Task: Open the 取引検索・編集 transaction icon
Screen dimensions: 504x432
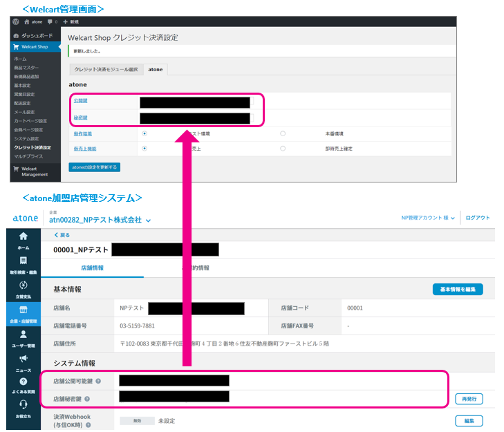Action: click(x=23, y=261)
